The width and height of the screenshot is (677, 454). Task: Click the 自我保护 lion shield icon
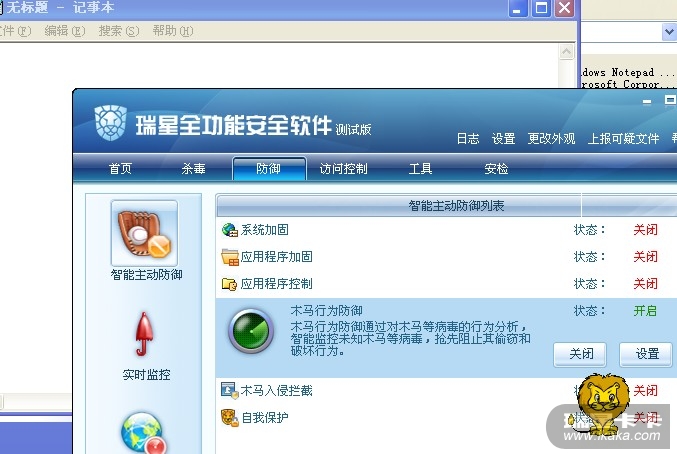pos(229,417)
